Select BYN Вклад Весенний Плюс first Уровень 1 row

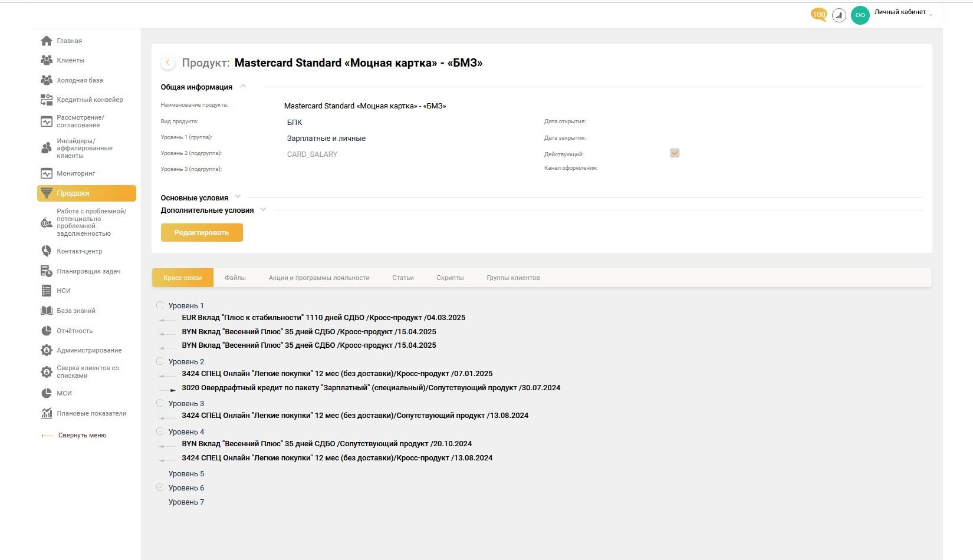tap(309, 332)
